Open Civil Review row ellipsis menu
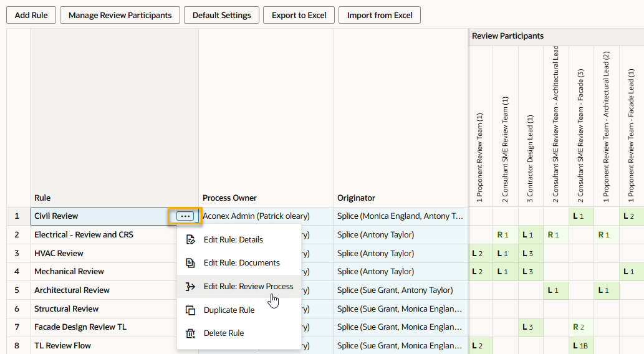Screen dimensions: 644x354 [x=185, y=216]
